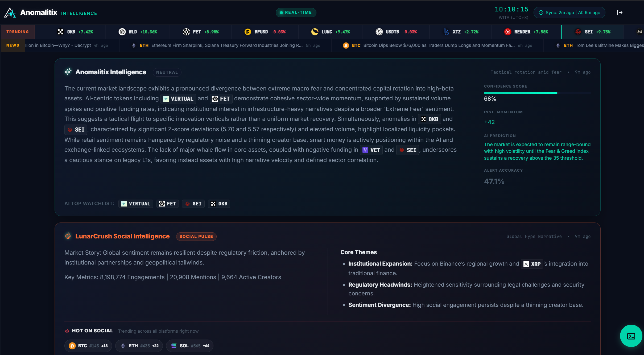Click the Bitcoin icon in the news ticker
Image resolution: width=644 pixels, height=355 pixels.
click(346, 46)
